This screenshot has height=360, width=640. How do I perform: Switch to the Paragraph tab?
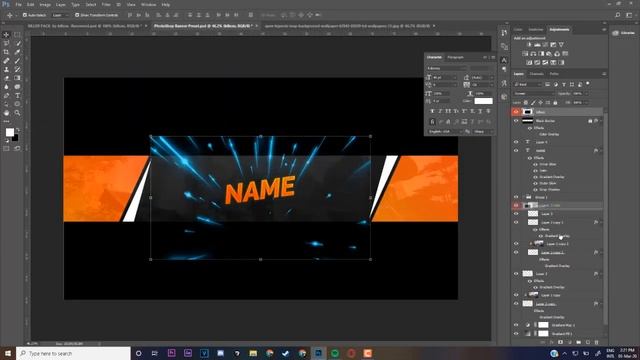pos(456,57)
